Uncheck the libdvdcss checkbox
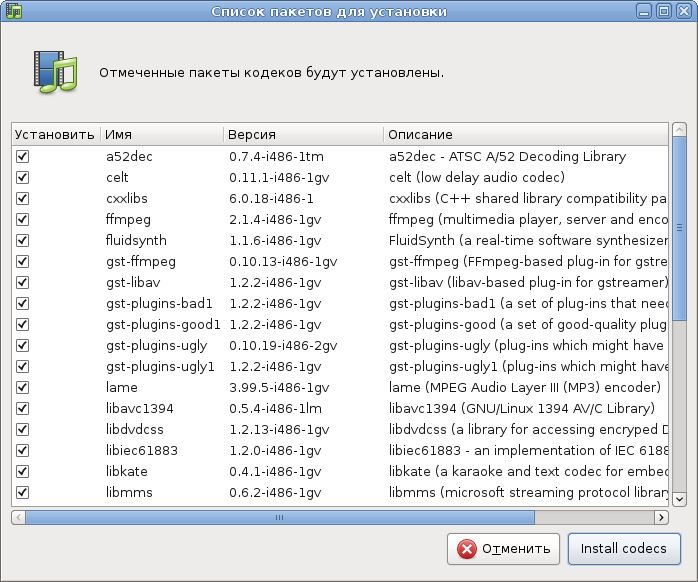The image size is (698, 582). [x=22, y=429]
